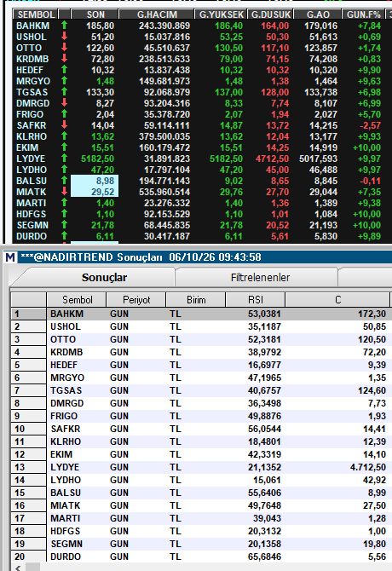392x571 pixels.
Task: Select HEDEF symbol in the watchlist
Action: click(30, 70)
